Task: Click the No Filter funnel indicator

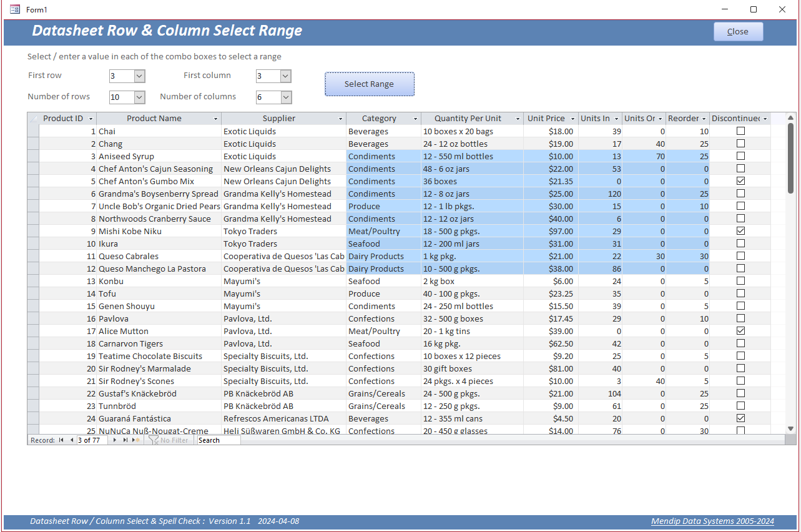Action: click(x=168, y=440)
